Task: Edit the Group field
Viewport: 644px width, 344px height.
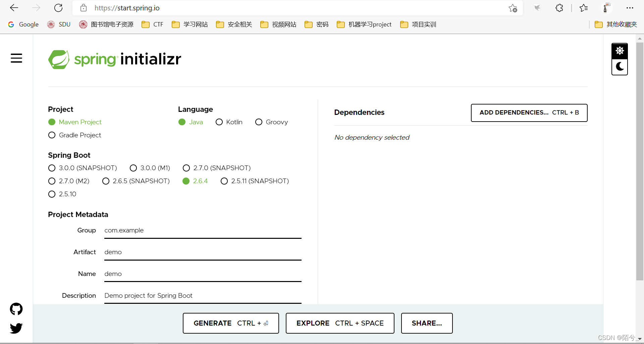Action: pyautogui.click(x=203, y=230)
